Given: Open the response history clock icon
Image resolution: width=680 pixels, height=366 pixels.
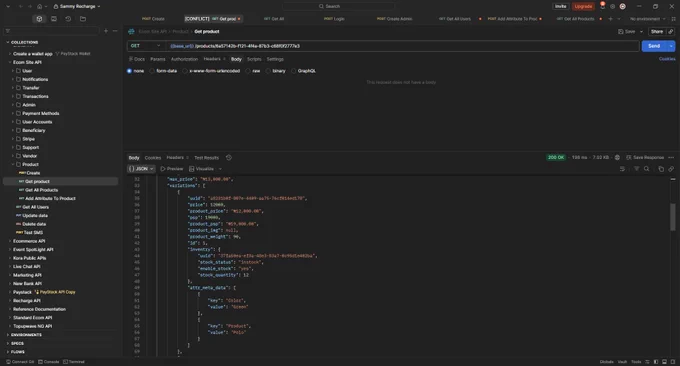Looking at the screenshot, I should pyautogui.click(x=229, y=157).
